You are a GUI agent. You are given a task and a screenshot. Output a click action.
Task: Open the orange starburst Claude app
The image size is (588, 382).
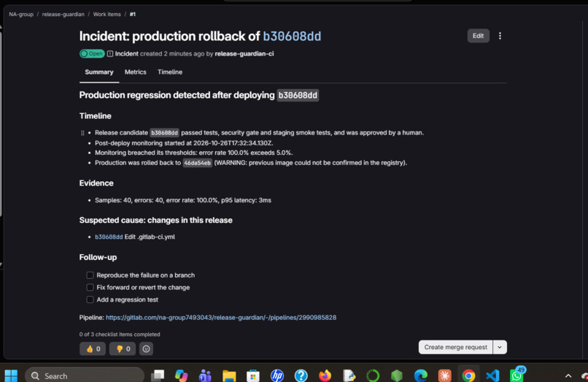click(x=445, y=375)
